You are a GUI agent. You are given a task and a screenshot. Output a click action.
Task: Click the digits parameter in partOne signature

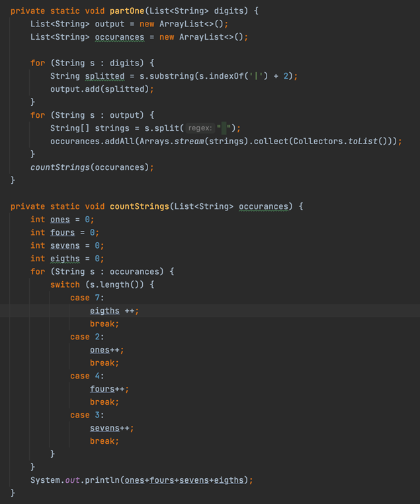[x=229, y=11]
